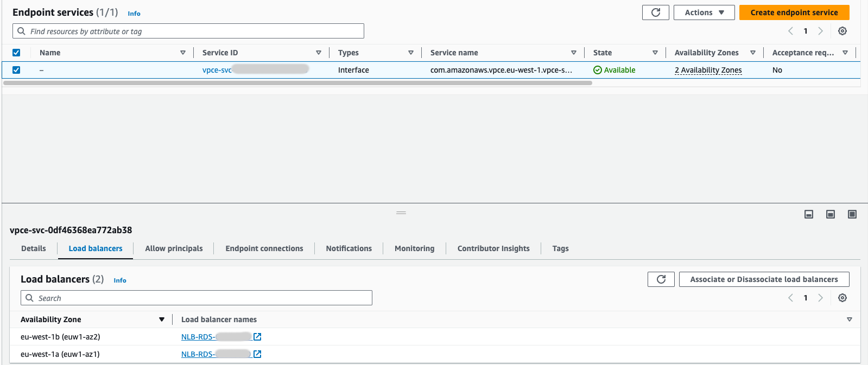The width and height of the screenshot is (868, 365).
Task: Sort by Service name column arrow
Action: point(574,53)
